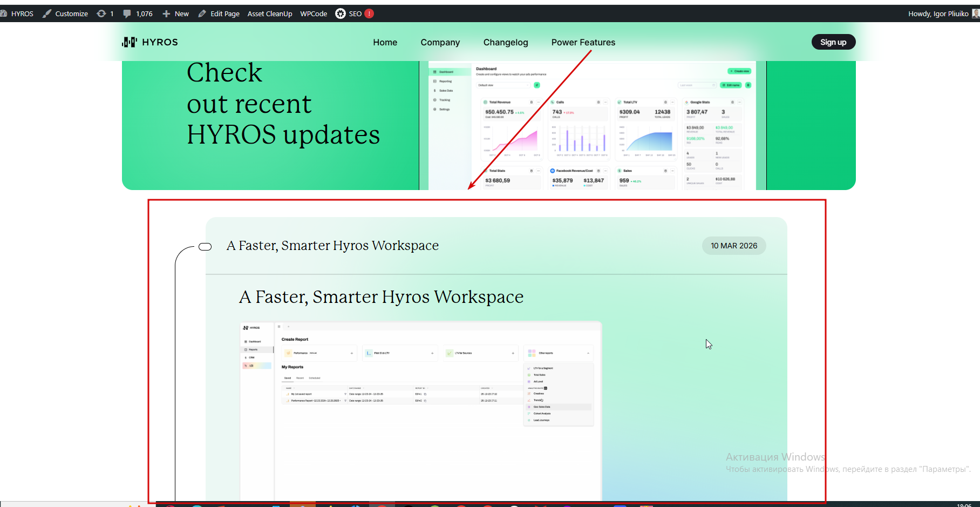Open the Company nav item
Screen dimensions: 980x507
coord(440,42)
